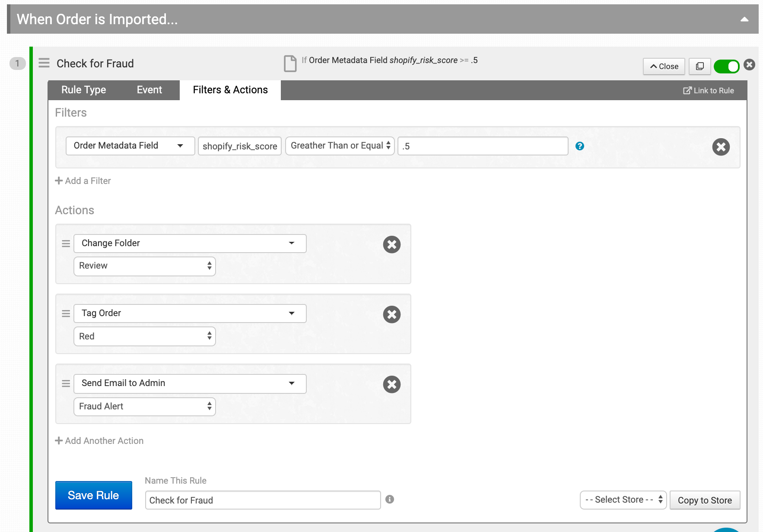Click the Check for Fraud rule drag handle
Viewport: 763px width, 532px height.
pos(44,63)
